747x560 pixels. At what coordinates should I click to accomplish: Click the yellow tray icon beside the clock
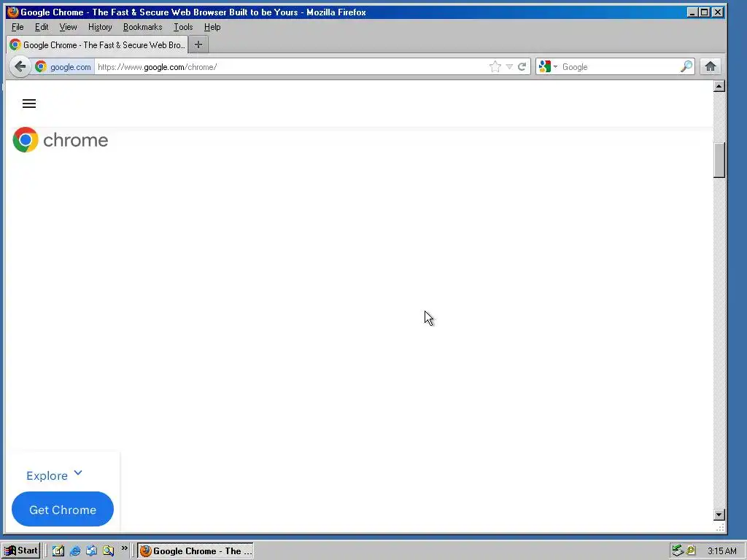click(x=692, y=551)
